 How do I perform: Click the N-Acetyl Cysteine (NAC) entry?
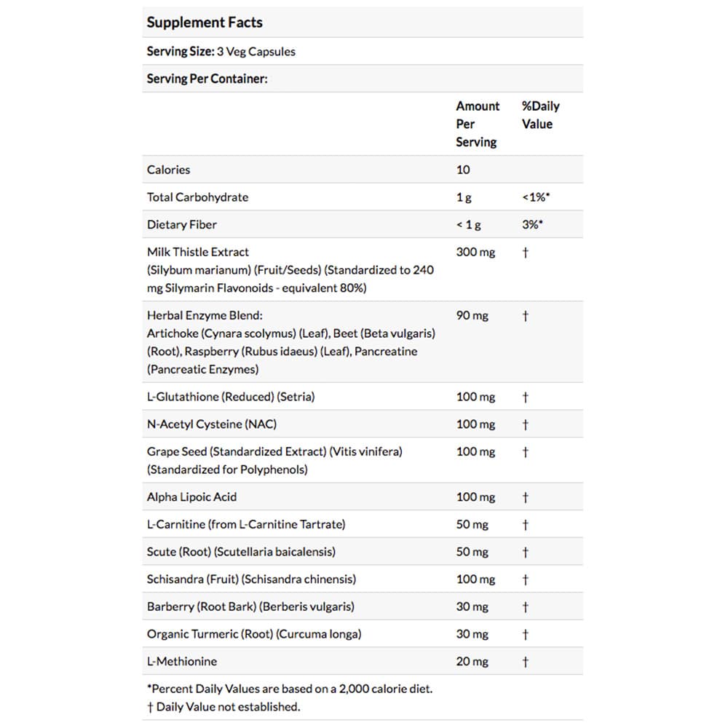pyautogui.click(x=212, y=424)
